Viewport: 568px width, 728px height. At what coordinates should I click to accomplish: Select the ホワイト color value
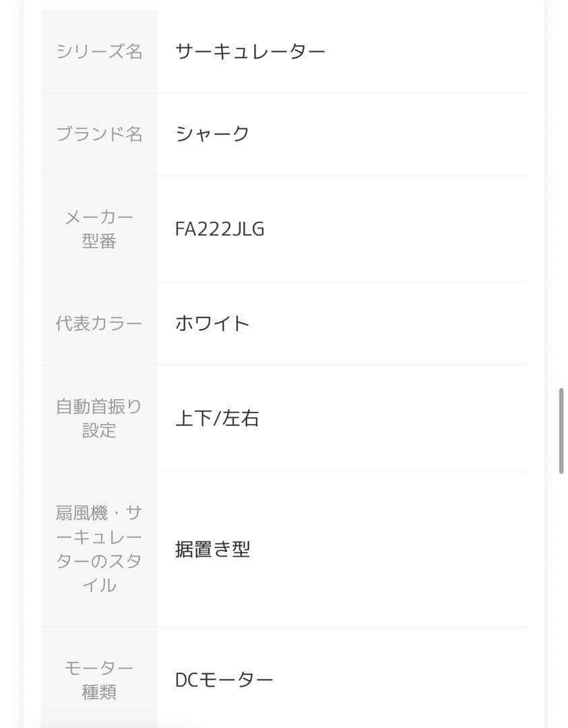point(212,324)
